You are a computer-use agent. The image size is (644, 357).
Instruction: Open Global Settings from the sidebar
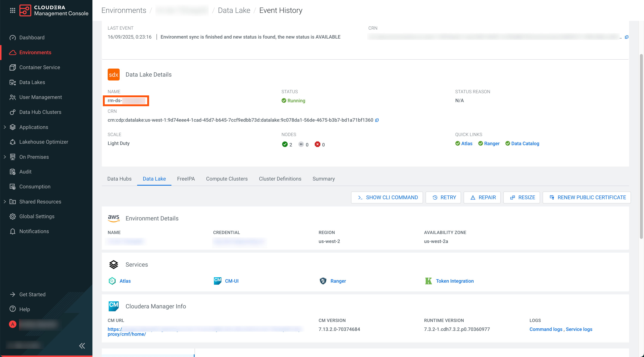[x=37, y=217]
